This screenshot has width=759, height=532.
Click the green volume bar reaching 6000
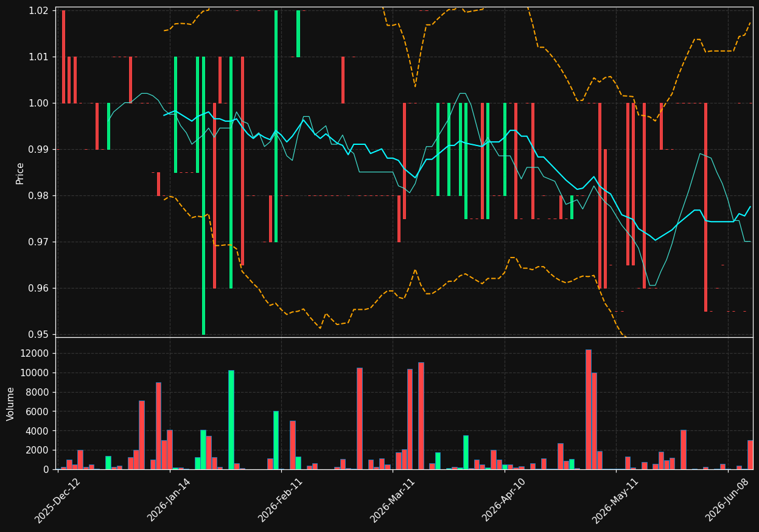pos(276,440)
